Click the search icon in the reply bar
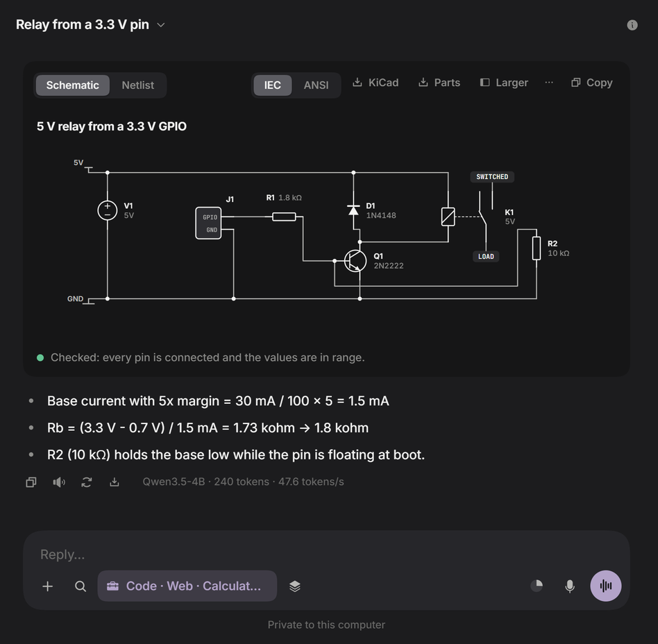 click(x=81, y=586)
